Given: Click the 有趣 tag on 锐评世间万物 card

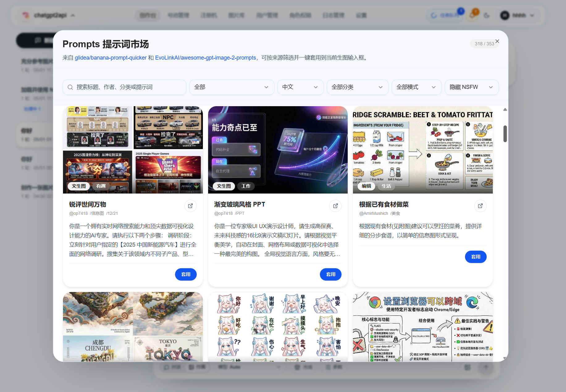Looking at the screenshot, I should [x=101, y=186].
